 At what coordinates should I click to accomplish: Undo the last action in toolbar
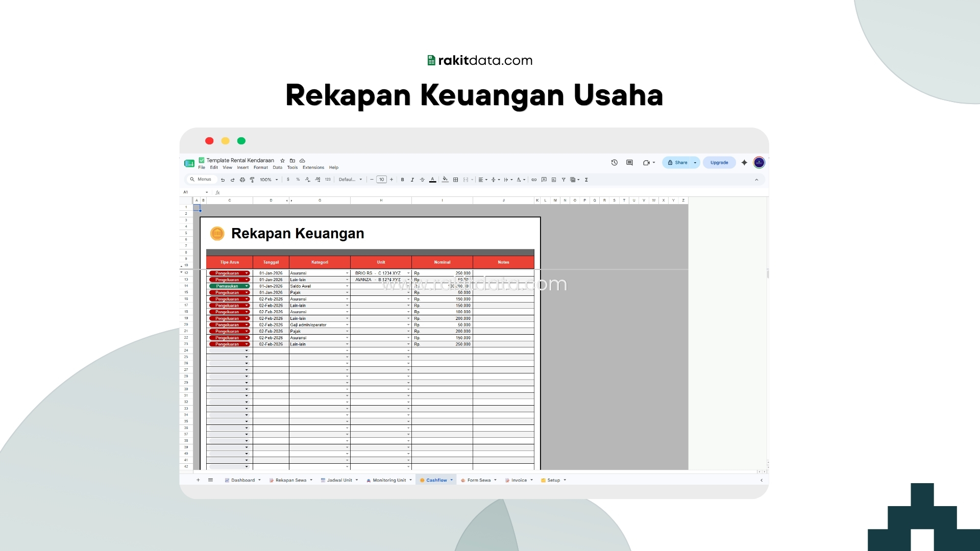click(223, 180)
